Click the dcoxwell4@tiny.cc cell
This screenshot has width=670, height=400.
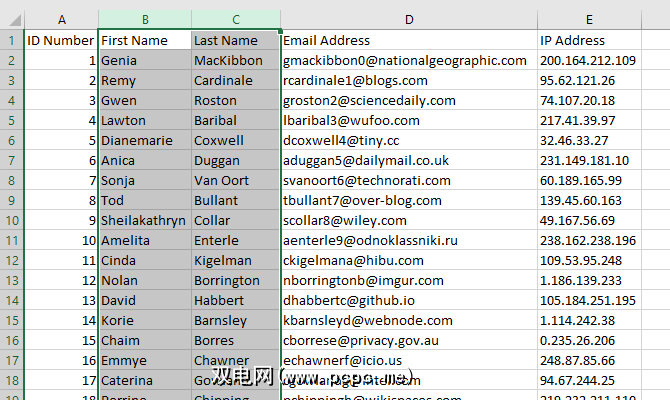click(409, 141)
